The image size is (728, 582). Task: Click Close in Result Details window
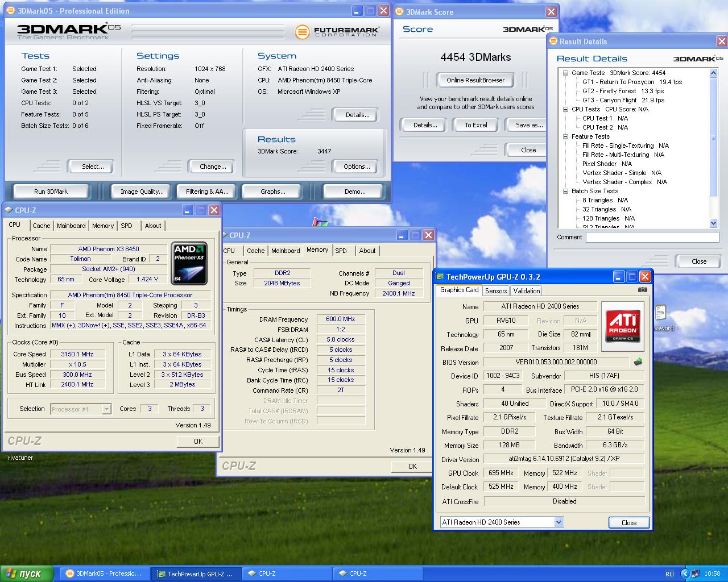699,261
